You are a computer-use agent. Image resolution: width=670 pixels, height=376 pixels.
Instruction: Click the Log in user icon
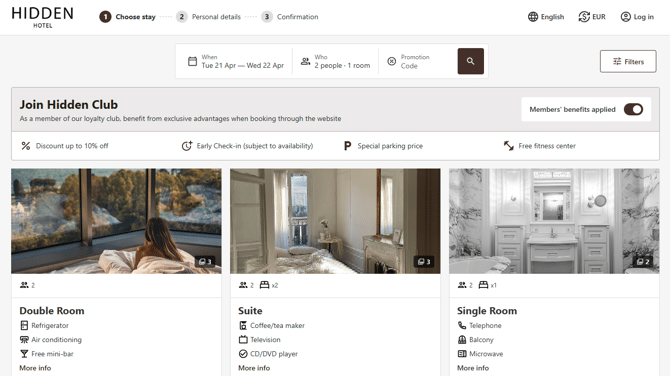(626, 17)
